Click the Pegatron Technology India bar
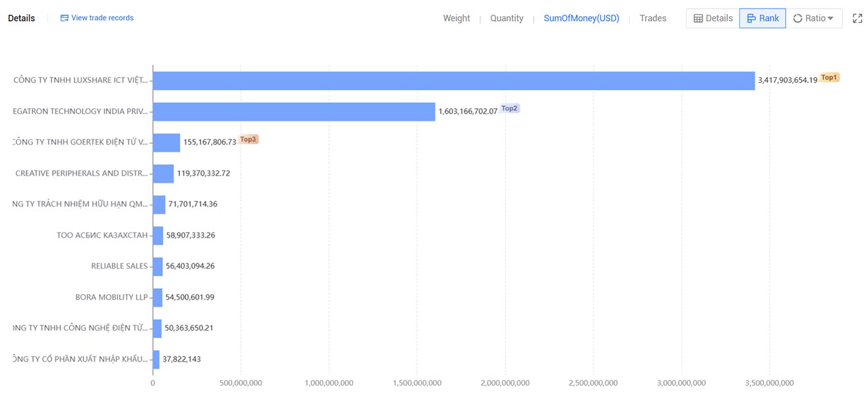This screenshot has height=396, width=868. click(294, 112)
